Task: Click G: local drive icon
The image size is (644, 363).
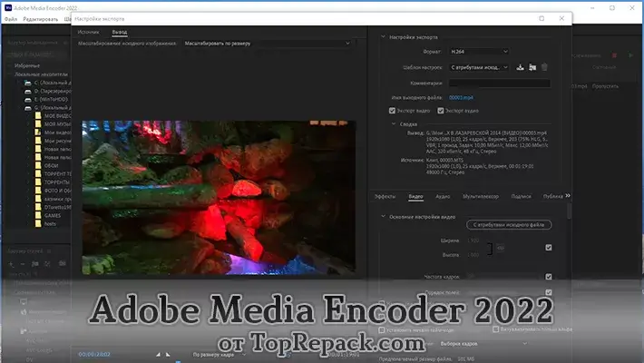Action: (28, 108)
